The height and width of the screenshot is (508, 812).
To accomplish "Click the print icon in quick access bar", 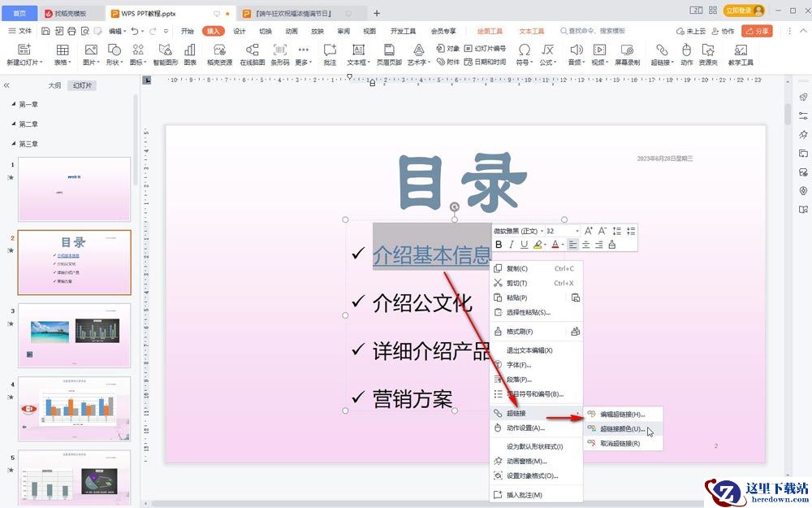I will coord(72,31).
